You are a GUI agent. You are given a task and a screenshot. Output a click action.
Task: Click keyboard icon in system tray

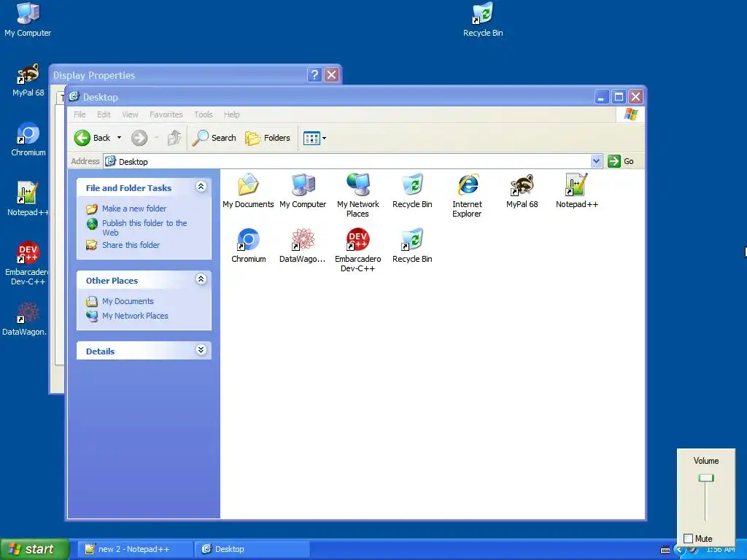click(665, 550)
